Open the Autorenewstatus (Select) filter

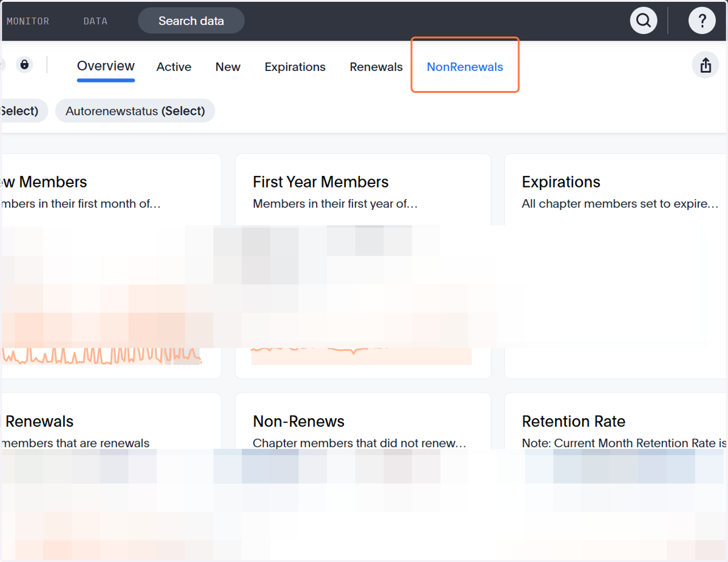point(135,110)
